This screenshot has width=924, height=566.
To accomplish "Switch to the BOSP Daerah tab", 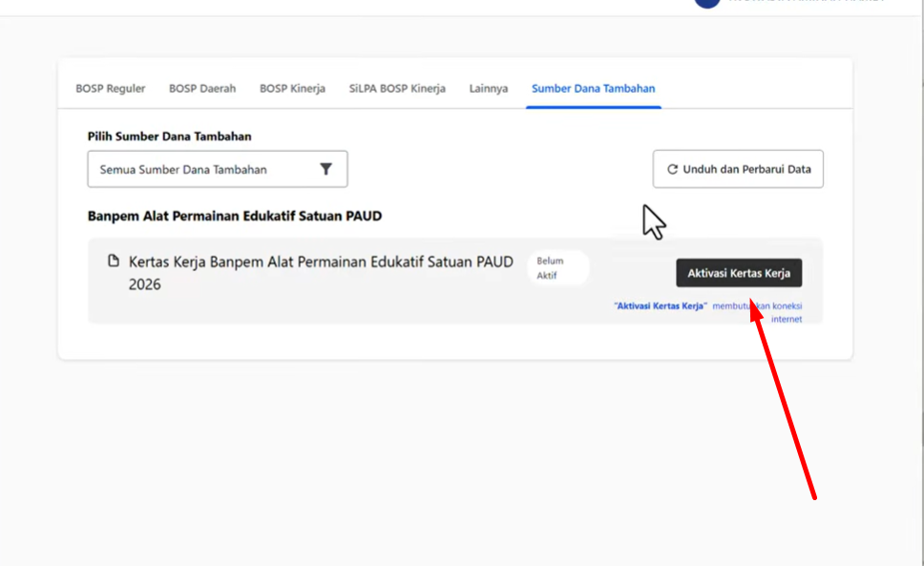I will coord(202,89).
